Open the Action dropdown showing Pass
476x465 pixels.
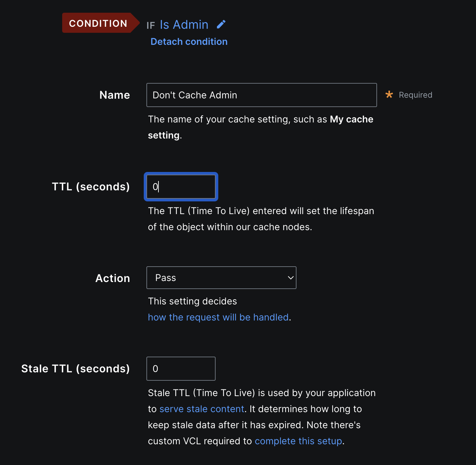click(221, 278)
